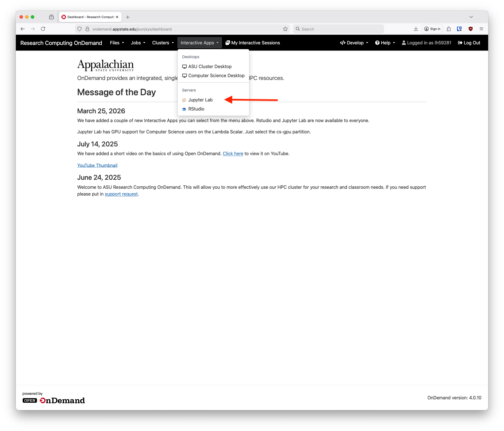Click the back arrow in browser toolbar
The height and width of the screenshot is (431, 504).
pyautogui.click(x=23, y=29)
